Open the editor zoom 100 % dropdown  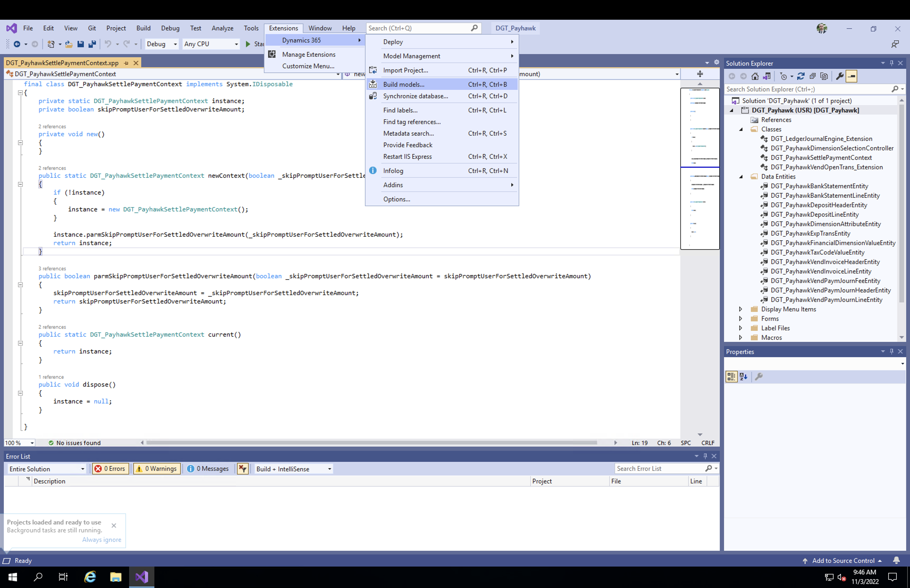click(x=20, y=443)
